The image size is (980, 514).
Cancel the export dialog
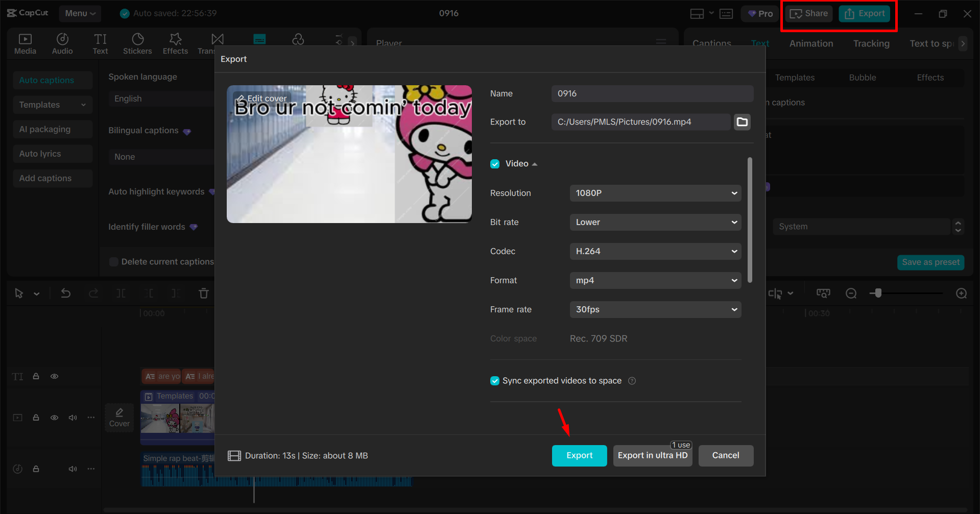(726, 455)
